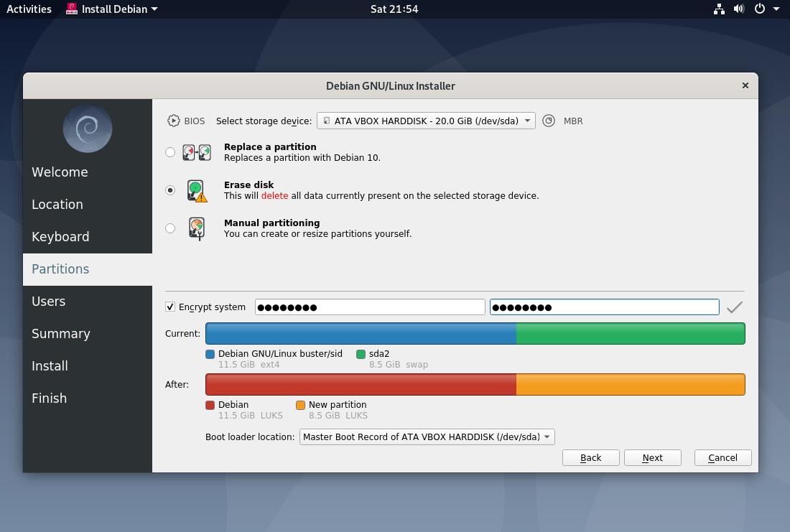Go to the Summary step in sidebar
Viewport: 790px width, 532px height.
click(88, 334)
